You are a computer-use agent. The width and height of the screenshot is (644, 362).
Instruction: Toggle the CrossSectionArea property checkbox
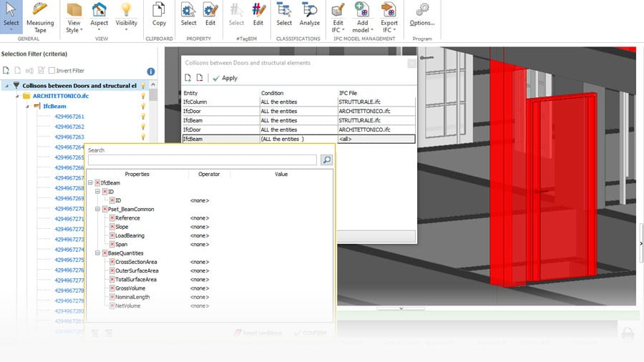point(112,262)
